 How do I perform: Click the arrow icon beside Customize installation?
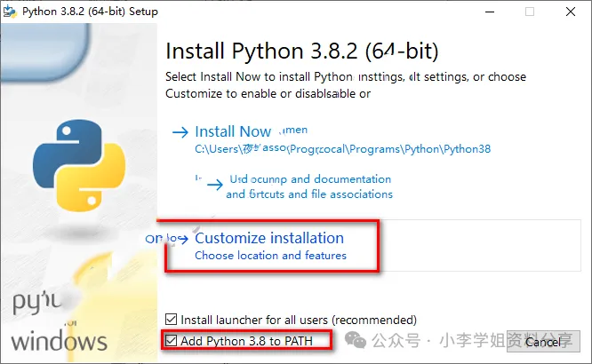[x=180, y=239]
